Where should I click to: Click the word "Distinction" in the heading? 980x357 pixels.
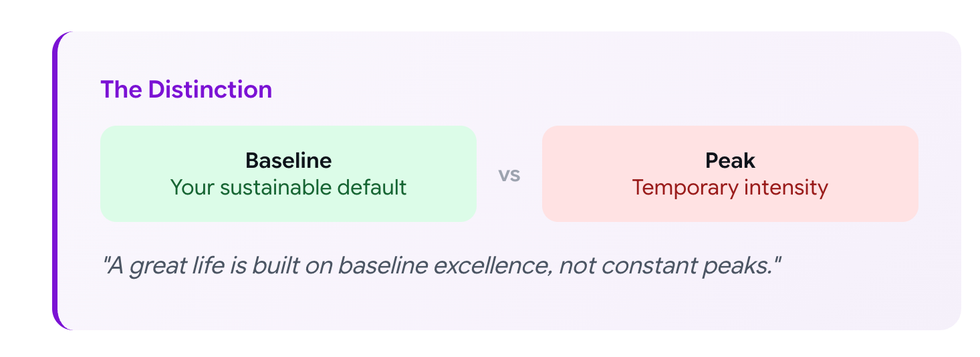(x=210, y=90)
